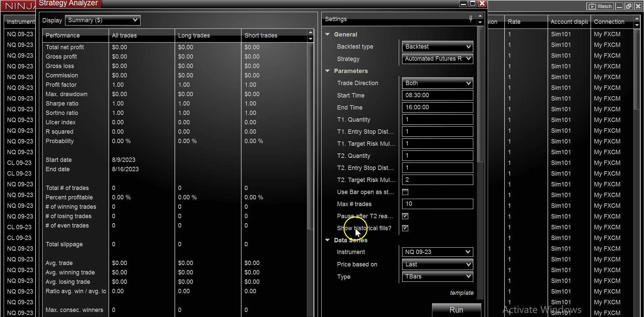Select the Max. drawdown row label

(x=66, y=94)
